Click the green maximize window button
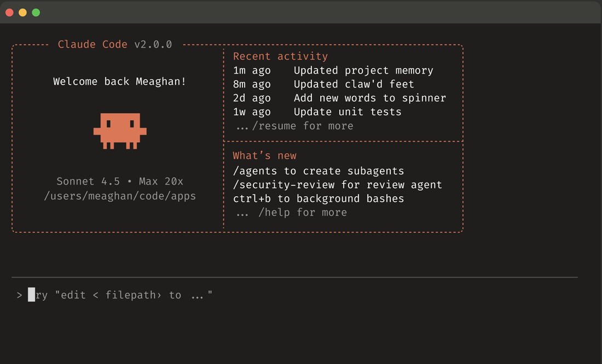602x364 pixels. [36, 13]
